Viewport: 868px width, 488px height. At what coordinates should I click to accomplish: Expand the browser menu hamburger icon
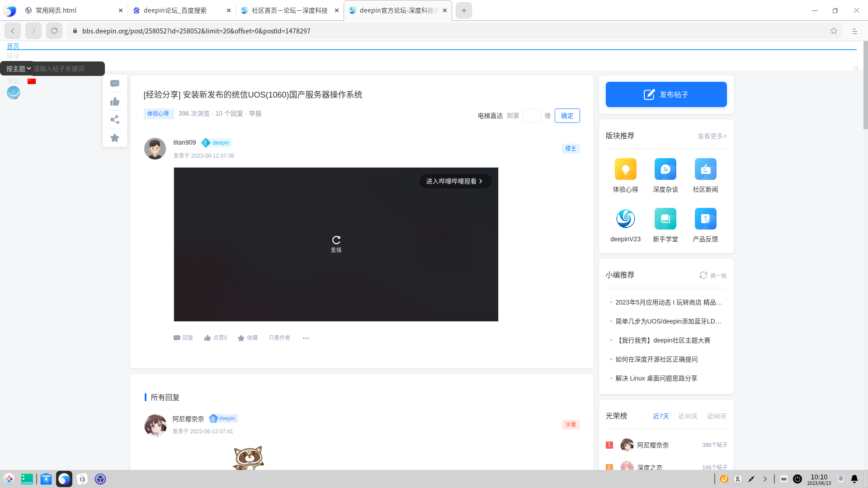tap(855, 31)
